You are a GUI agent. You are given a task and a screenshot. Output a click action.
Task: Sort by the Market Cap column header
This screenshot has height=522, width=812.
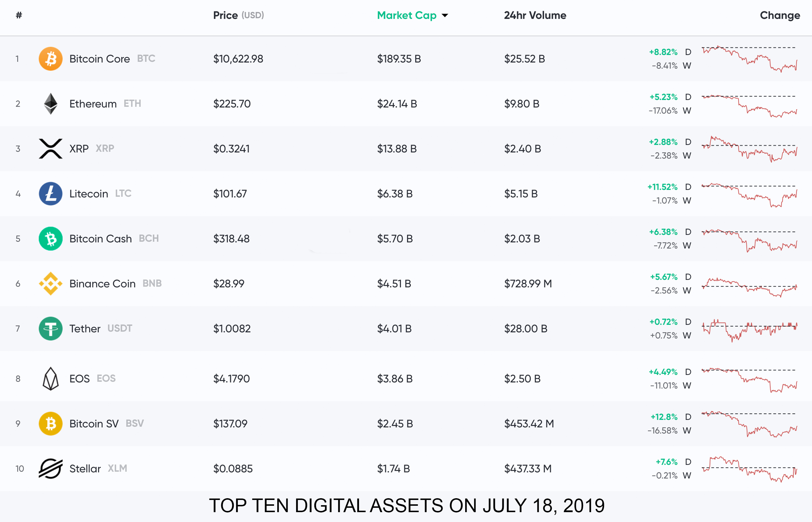[x=406, y=15]
